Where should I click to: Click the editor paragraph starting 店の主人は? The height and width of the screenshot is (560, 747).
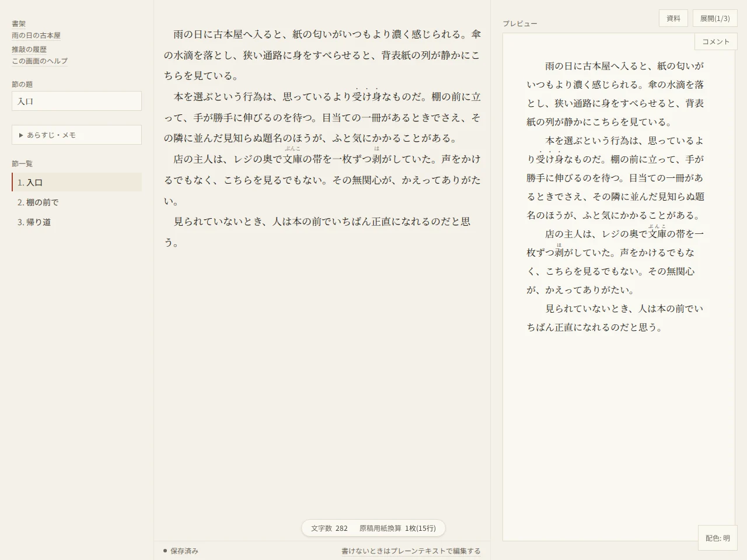pyautogui.click(x=322, y=180)
